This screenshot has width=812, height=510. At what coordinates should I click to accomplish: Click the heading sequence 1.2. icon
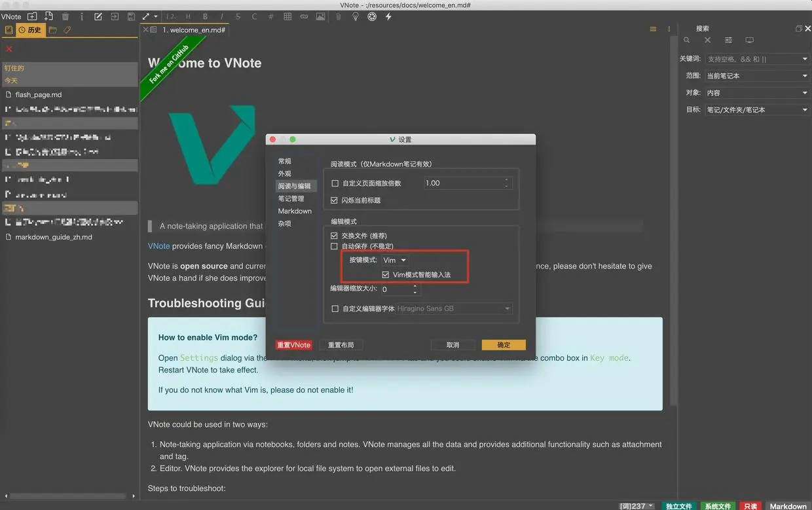(170, 16)
